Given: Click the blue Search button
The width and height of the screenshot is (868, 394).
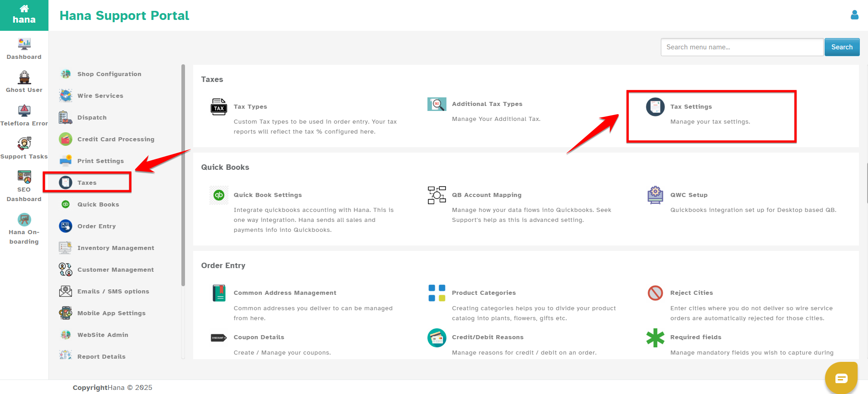Looking at the screenshot, I should coord(842,47).
